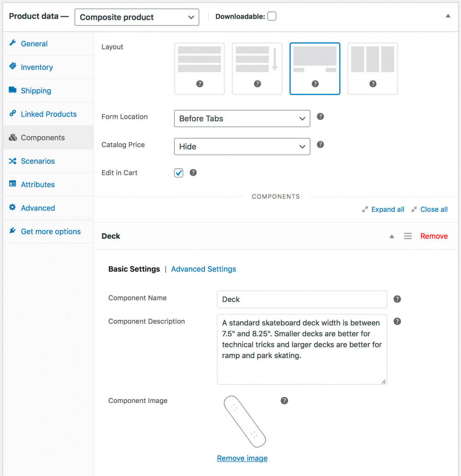The height and width of the screenshot is (476, 461).
Task: Collapse the Product data panel using top-right arrow
Action: (448, 16)
